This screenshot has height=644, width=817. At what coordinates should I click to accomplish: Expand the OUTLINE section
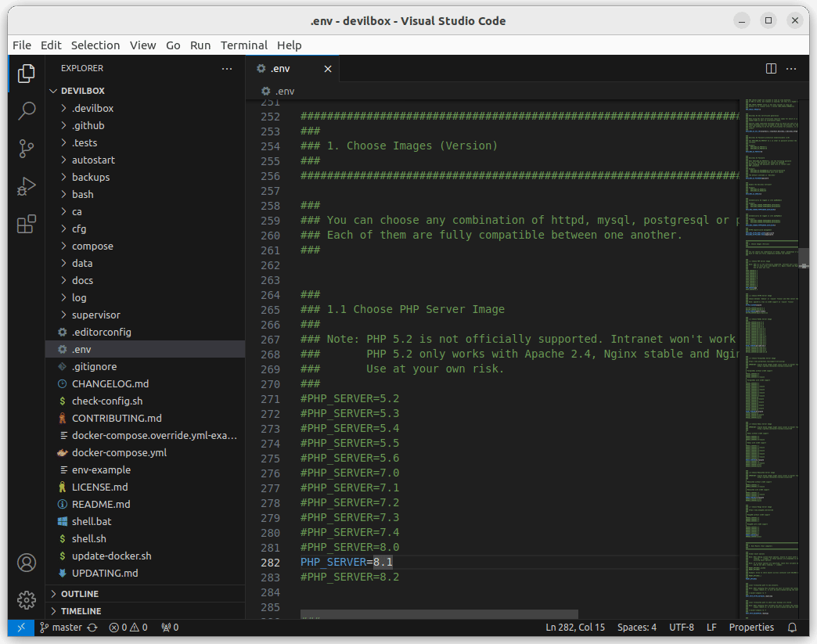[x=80, y=594]
